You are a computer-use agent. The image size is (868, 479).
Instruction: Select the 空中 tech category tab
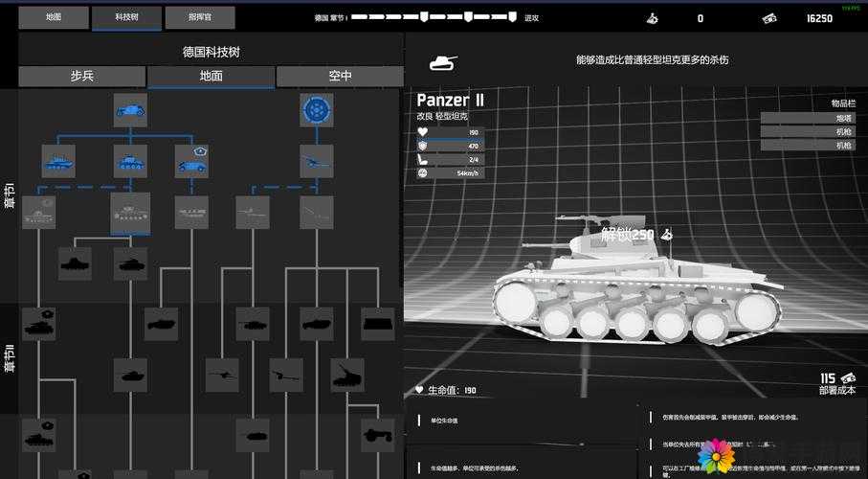[340, 76]
